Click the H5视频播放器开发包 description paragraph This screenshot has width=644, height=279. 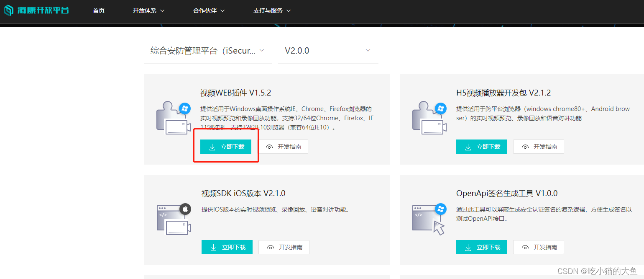(543, 114)
